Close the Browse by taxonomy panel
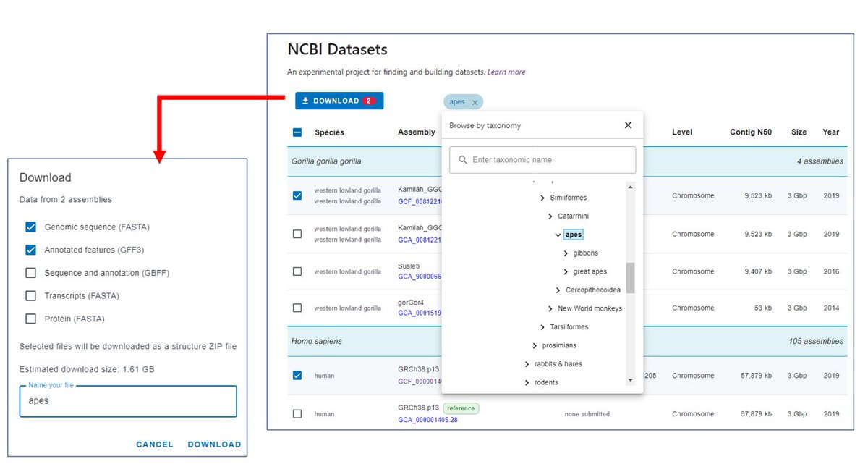This screenshot has height=472, width=868. click(628, 125)
